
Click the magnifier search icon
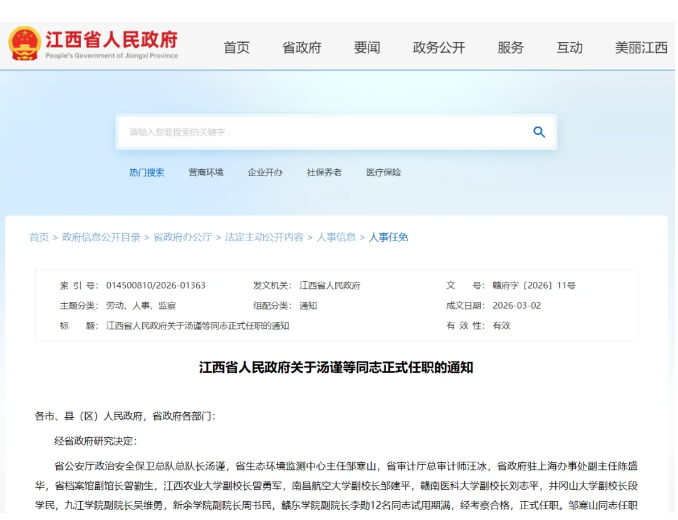coord(539,132)
